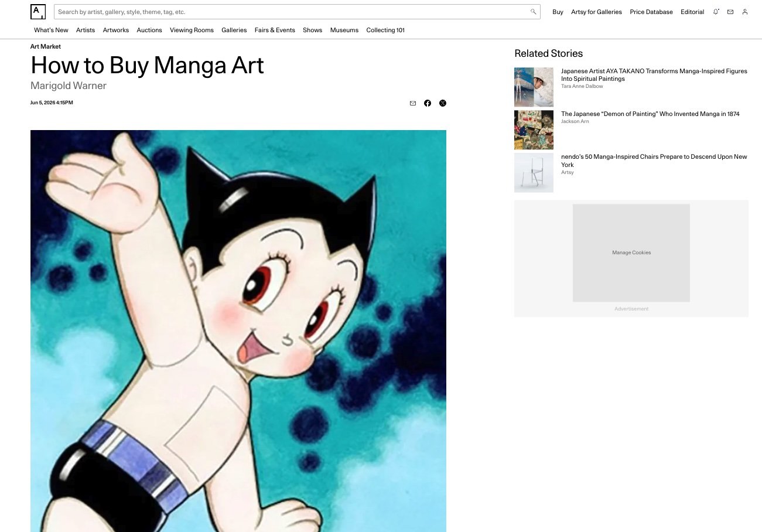Select Shows menu item
Viewport: 762px width, 532px height.
point(313,30)
